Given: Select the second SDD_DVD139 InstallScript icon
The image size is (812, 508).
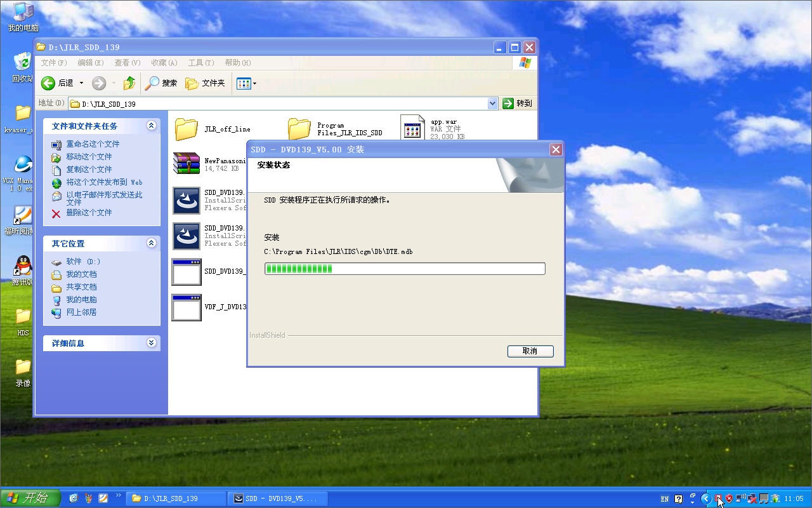Looking at the screenshot, I should 187,236.
